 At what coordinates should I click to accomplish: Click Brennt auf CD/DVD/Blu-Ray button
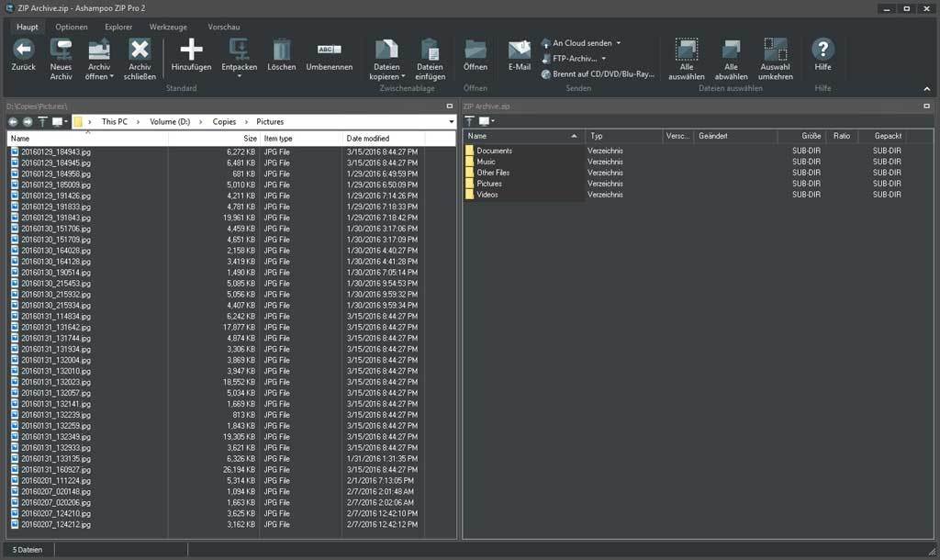(598, 74)
